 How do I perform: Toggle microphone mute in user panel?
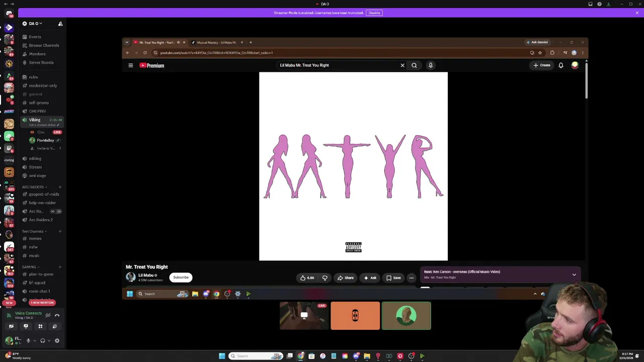click(28, 341)
